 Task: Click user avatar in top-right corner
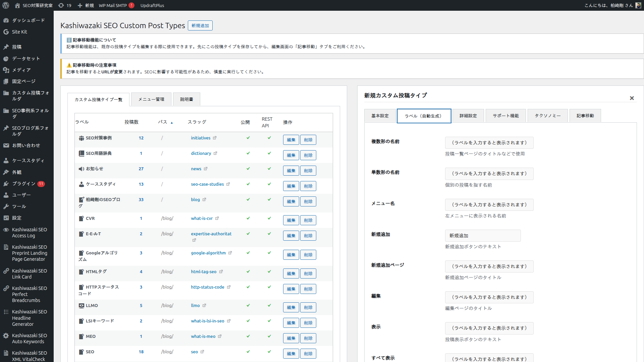click(x=638, y=5)
